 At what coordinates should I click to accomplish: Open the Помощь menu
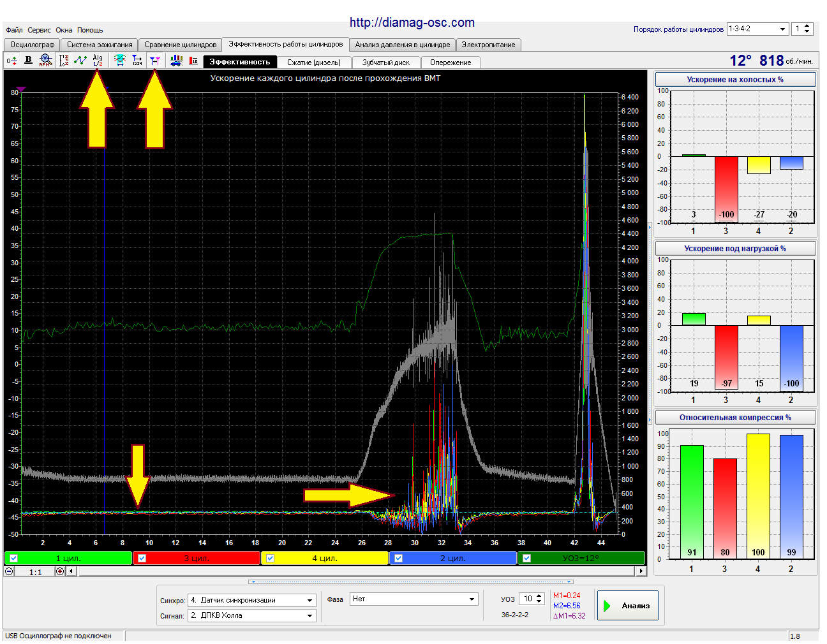point(90,30)
